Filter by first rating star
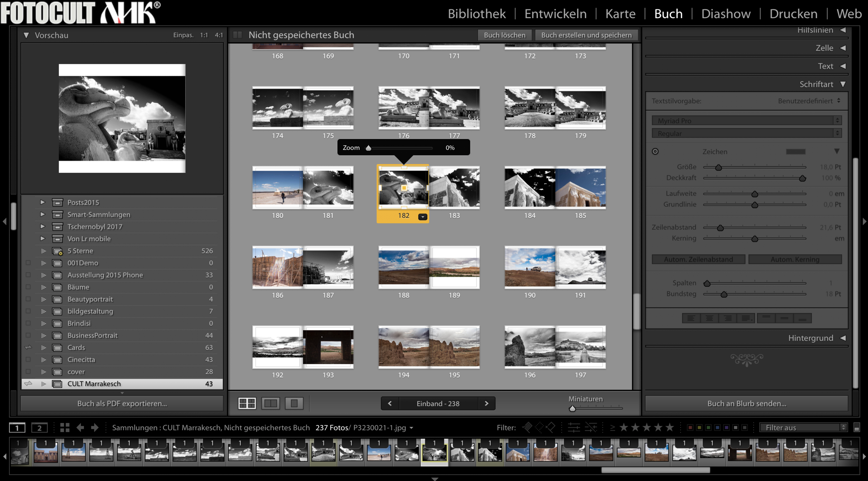The image size is (868, 481). point(624,427)
